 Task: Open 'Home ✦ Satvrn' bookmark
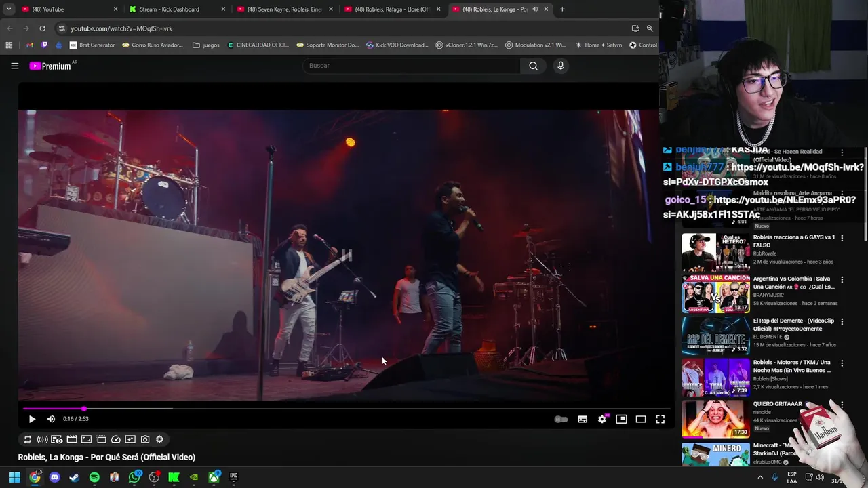coord(599,45)
